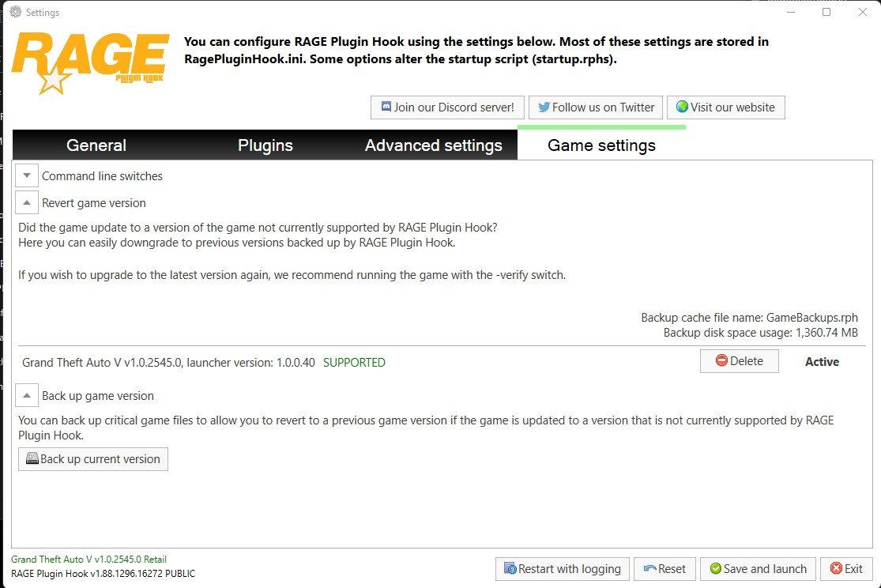Reset the settings
Image resolution: width=881 pixels, height=588 pixels.
coord(665,569)
